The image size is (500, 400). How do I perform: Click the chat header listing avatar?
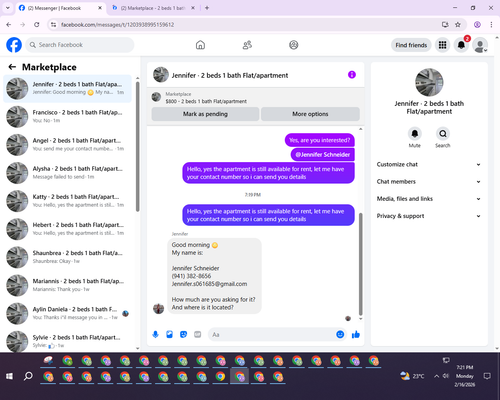tap(161, 75)
